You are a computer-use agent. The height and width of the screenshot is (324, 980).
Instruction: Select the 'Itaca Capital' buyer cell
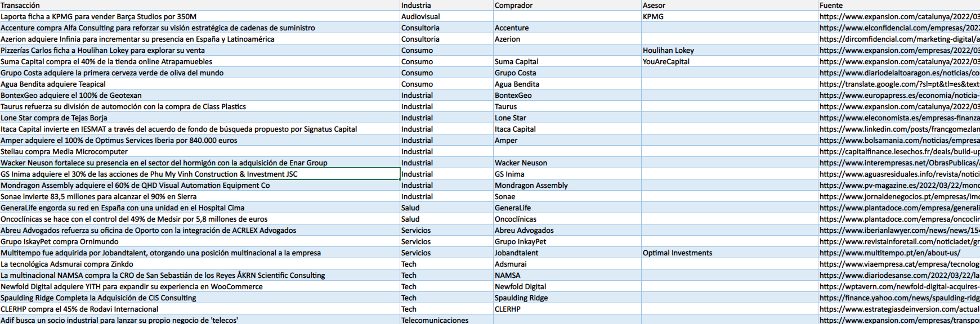point(567,129)
